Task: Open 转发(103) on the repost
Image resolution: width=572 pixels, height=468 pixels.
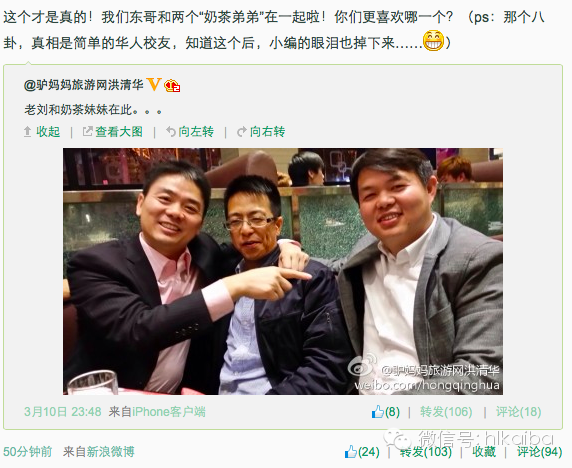Action: [426, 452]
